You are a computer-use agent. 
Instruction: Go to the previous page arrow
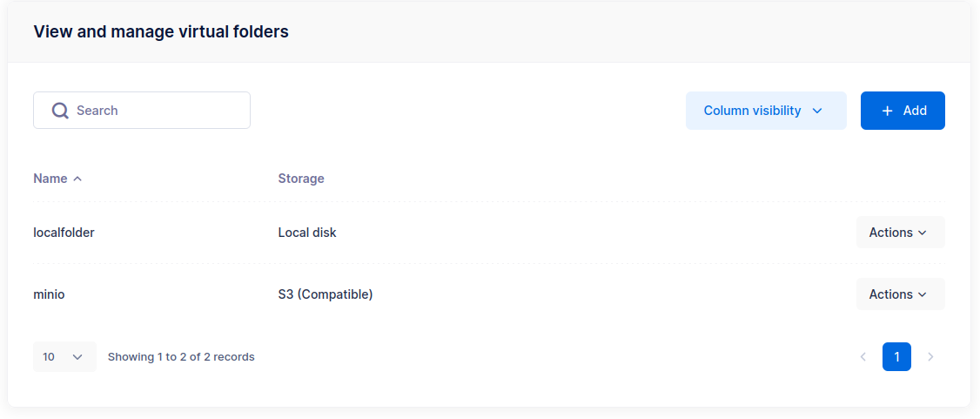(863, 356)
